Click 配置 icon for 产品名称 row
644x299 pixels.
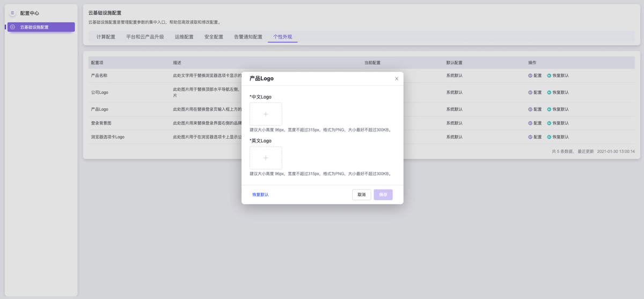(x=530, y=76)
